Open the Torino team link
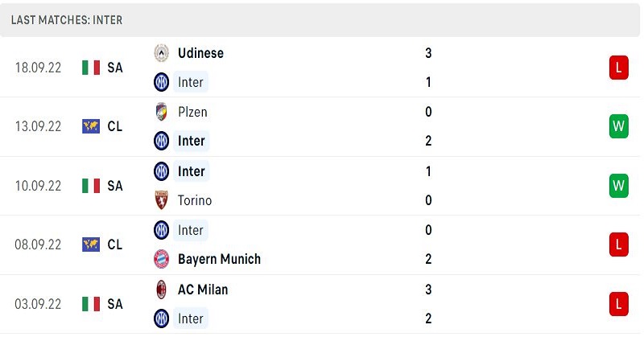 coord(195,200)
